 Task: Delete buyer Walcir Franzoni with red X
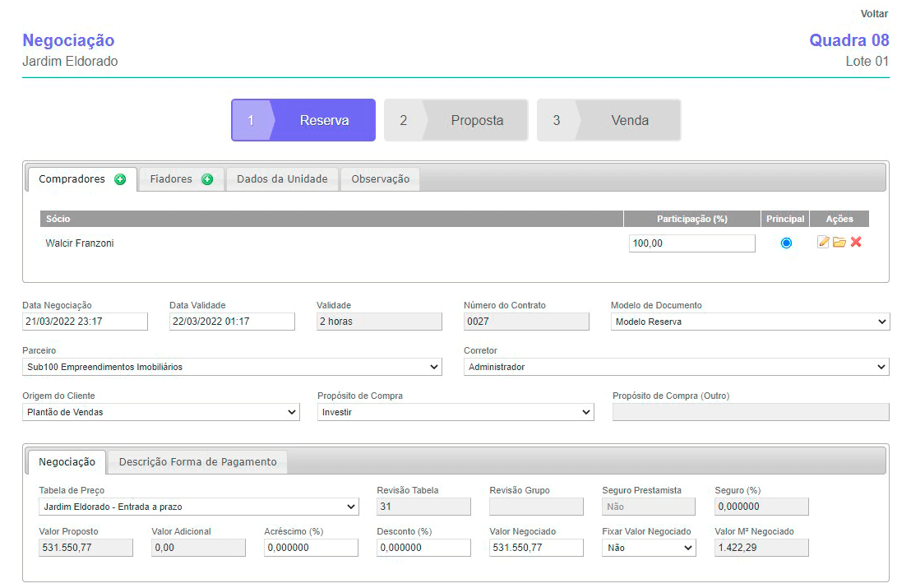click(856, 242)
